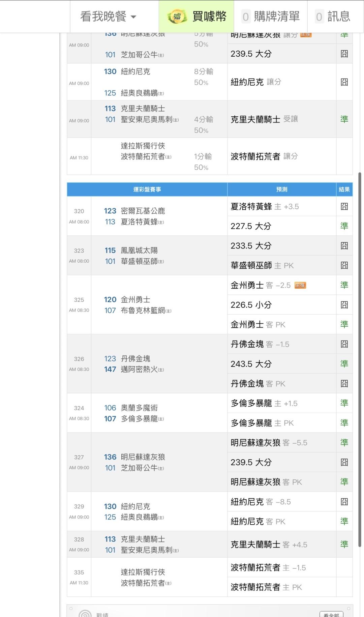364x617 pixels.
Task: Open 密爾瓦基公鹿 team link in game 320
Action: click(143, 211)
